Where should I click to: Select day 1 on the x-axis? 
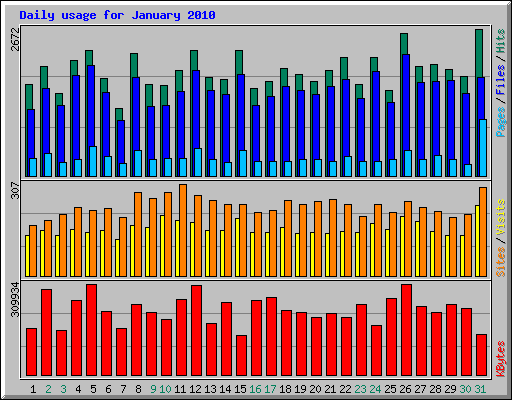click(33, 389)
